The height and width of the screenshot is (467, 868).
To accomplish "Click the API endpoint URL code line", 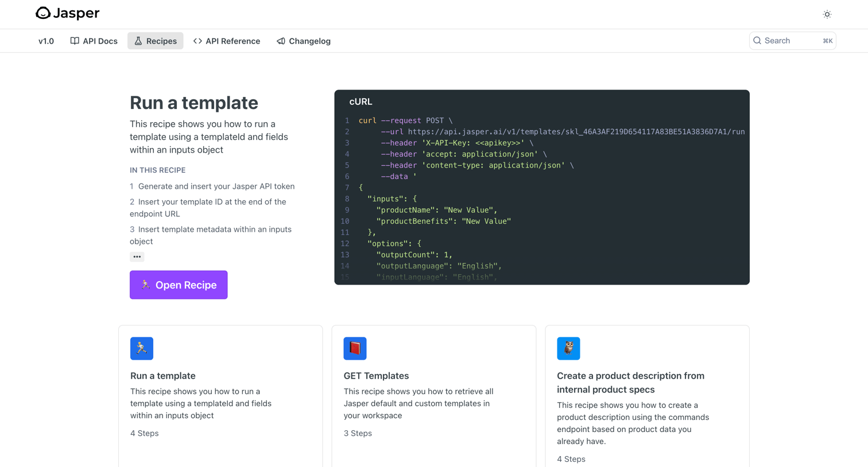I will (x=563, y=131).
